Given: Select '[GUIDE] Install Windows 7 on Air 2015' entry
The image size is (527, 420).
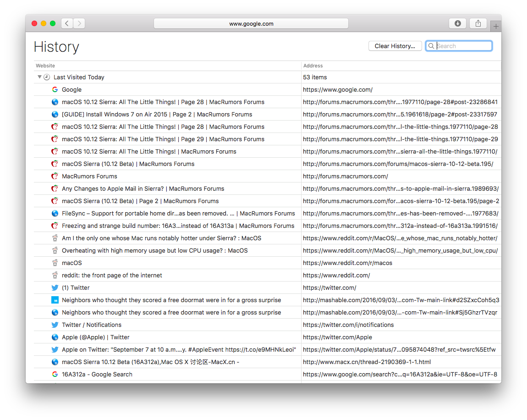Looking at the screenshot, I should (x=267, y=114).
